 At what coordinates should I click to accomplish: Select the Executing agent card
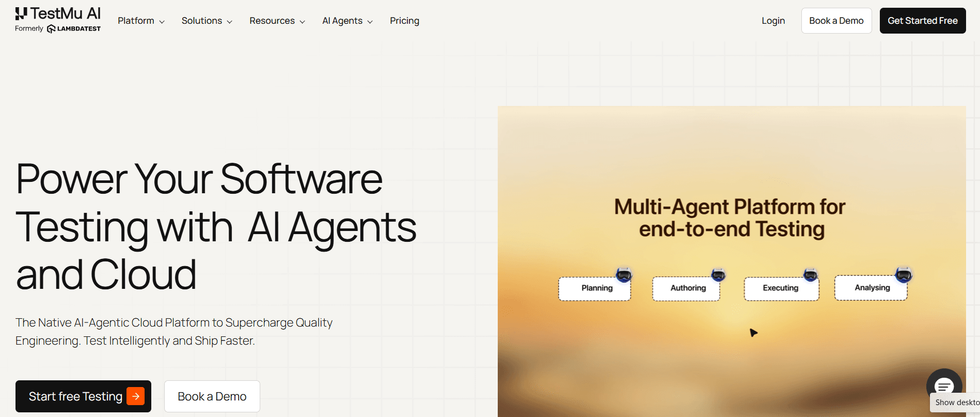pos(780,288)
